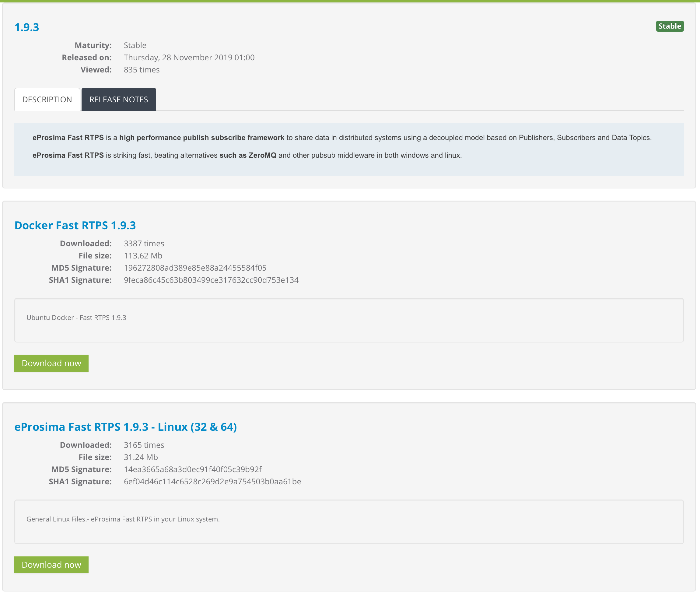Viewport: 700px width, 593px height.
Task: Select Docker SHA1 '9feca86c45c63b803499ce317632cc90d753e134'
Action: tap(212, 280)
